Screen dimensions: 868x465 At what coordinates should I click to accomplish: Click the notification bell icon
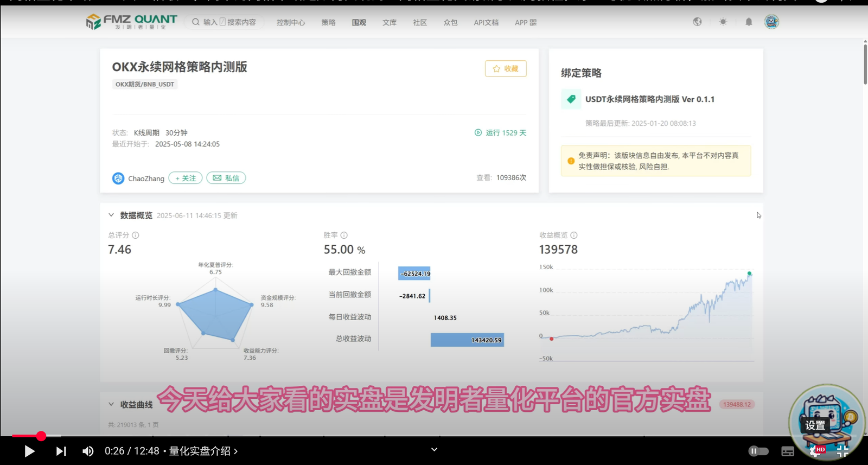tap(749, 22)
